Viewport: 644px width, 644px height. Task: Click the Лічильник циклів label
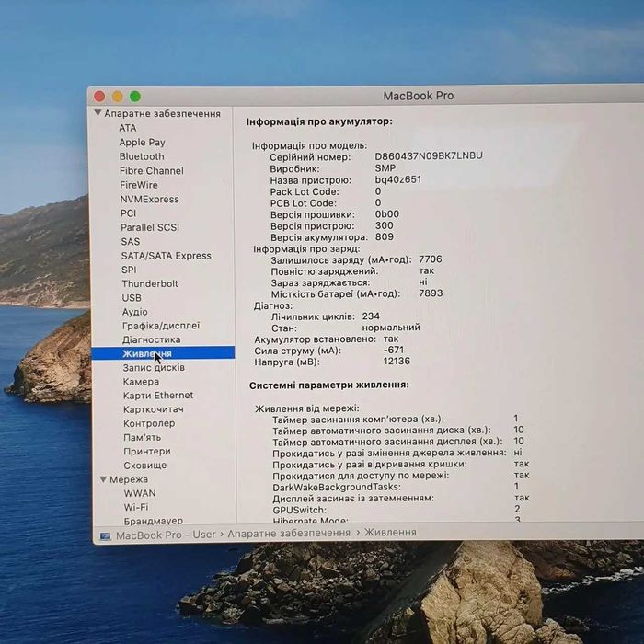coord(313,316)
